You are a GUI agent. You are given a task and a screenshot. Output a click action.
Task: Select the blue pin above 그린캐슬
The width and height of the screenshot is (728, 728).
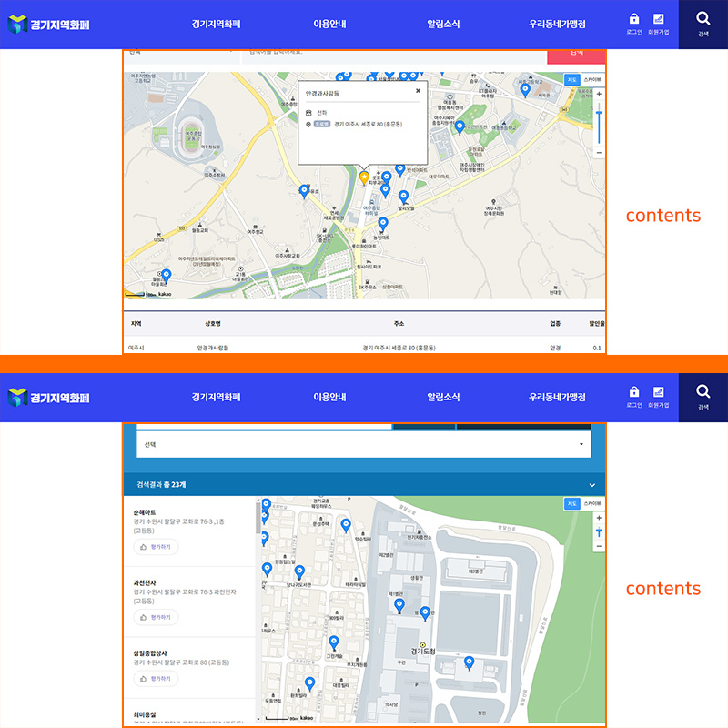[333, 643]
